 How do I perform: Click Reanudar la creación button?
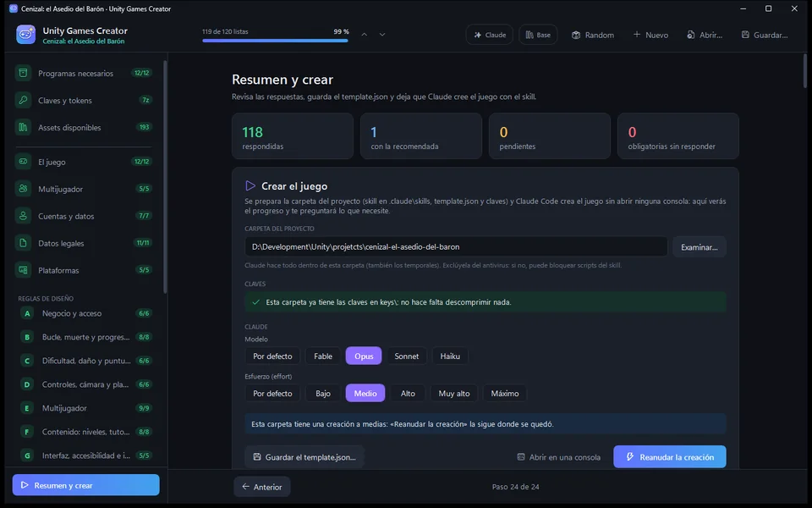[x=670, y=456]
